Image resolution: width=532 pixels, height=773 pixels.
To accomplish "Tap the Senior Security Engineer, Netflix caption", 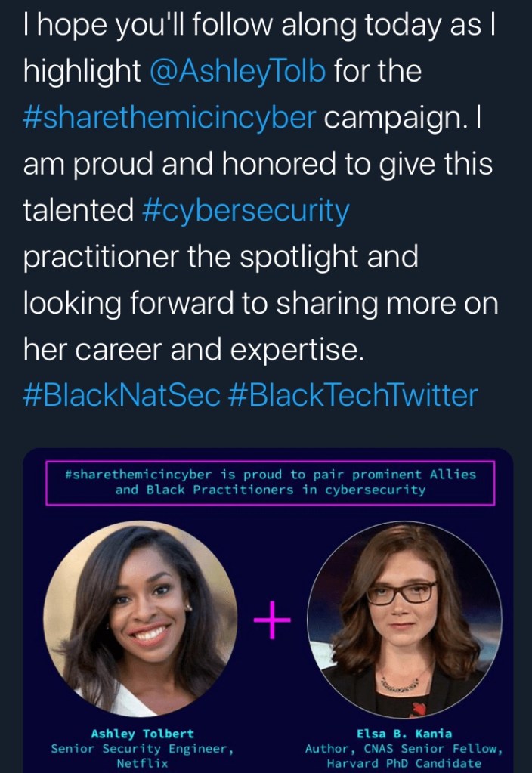I will click(142, 756).
